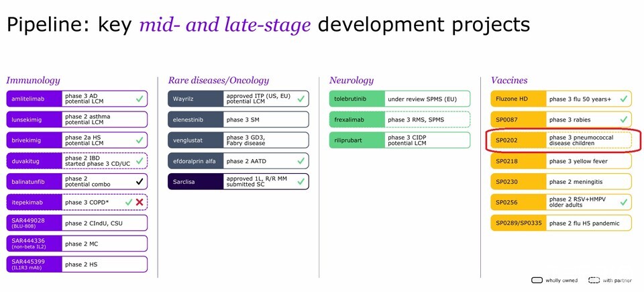The height and width of the screenshot is (292, 644).
Task: Click the green checkmark on Fluzone HD
Action: tap(623, 99)
